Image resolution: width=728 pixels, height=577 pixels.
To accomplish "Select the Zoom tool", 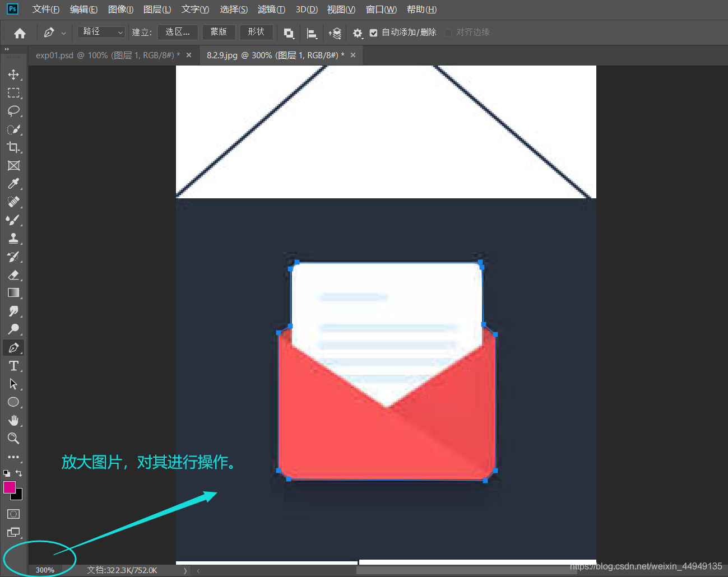I will tap(13, 439).
